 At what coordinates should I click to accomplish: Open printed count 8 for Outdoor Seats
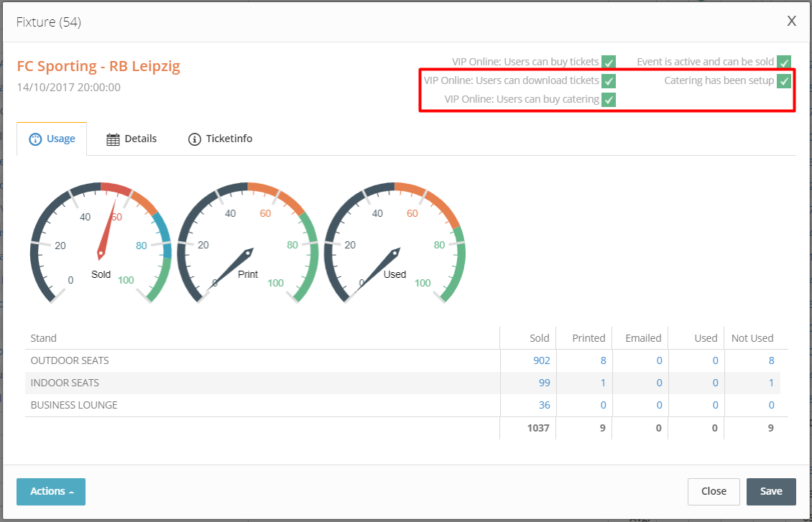coord(604,360)
